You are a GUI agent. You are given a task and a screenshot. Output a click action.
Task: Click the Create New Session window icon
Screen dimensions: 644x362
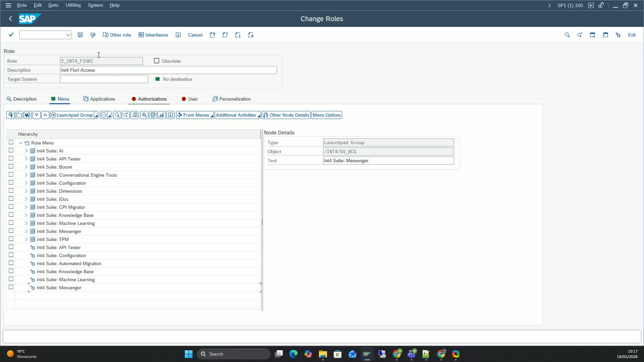[593, 35]
